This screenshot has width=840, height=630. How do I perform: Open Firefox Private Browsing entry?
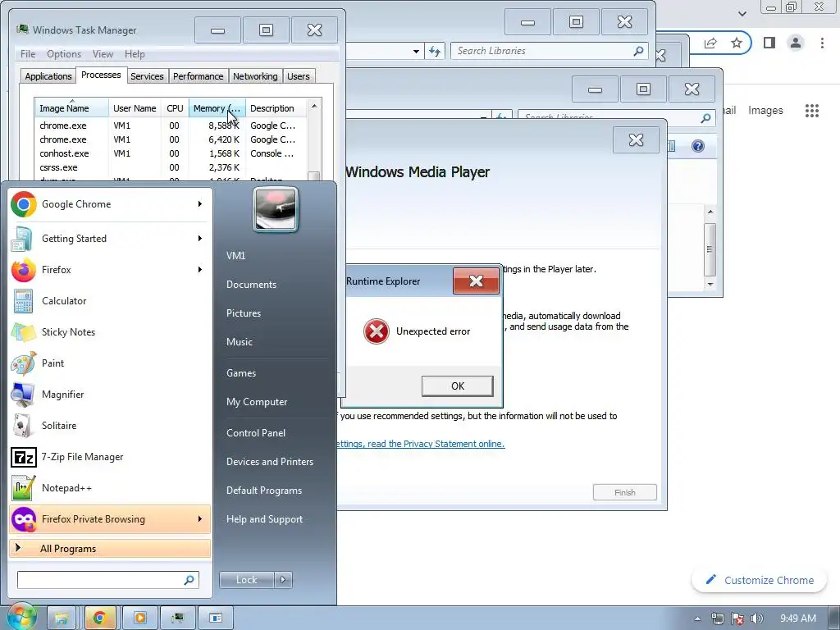coord(110,518)
